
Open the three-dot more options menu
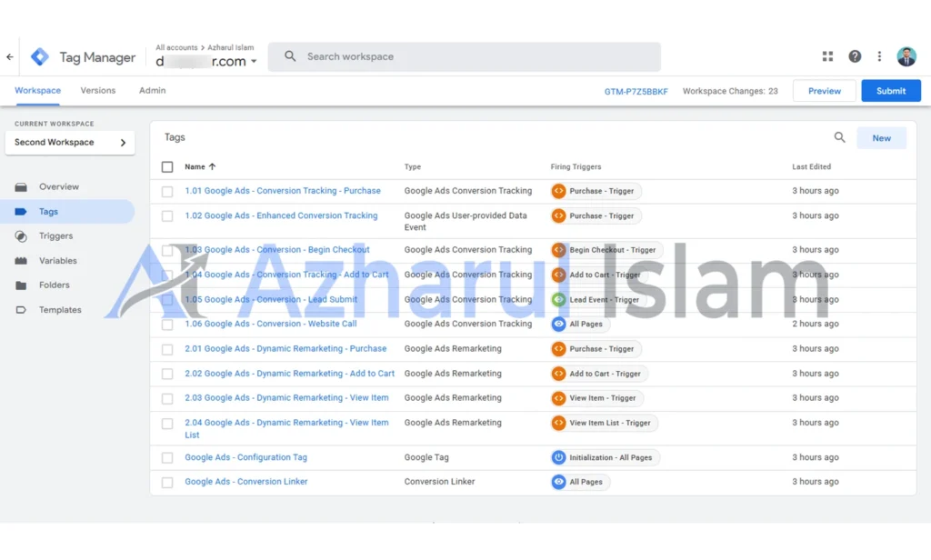pyautogui.click(x=879, y=56)
